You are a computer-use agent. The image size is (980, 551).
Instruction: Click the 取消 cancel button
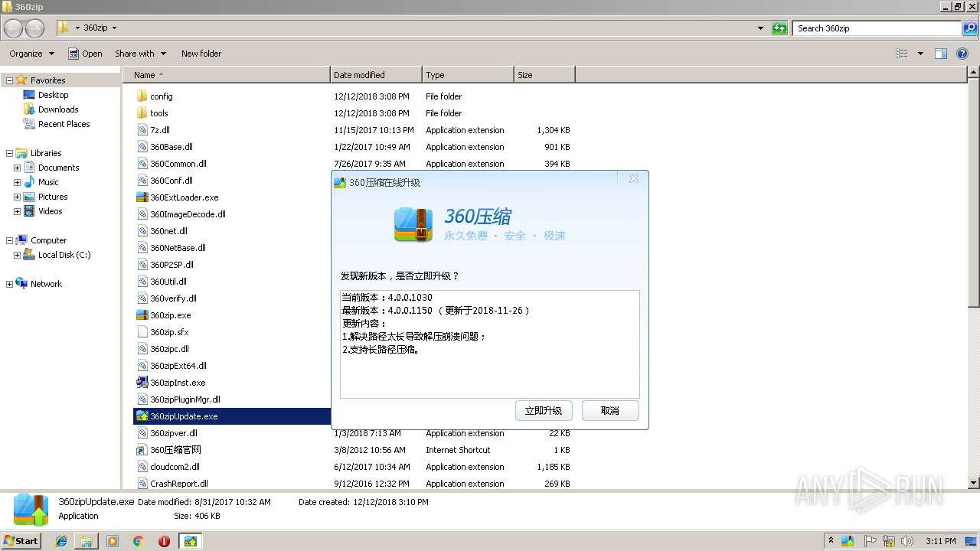pyautogui.click(x=610, y=411)
